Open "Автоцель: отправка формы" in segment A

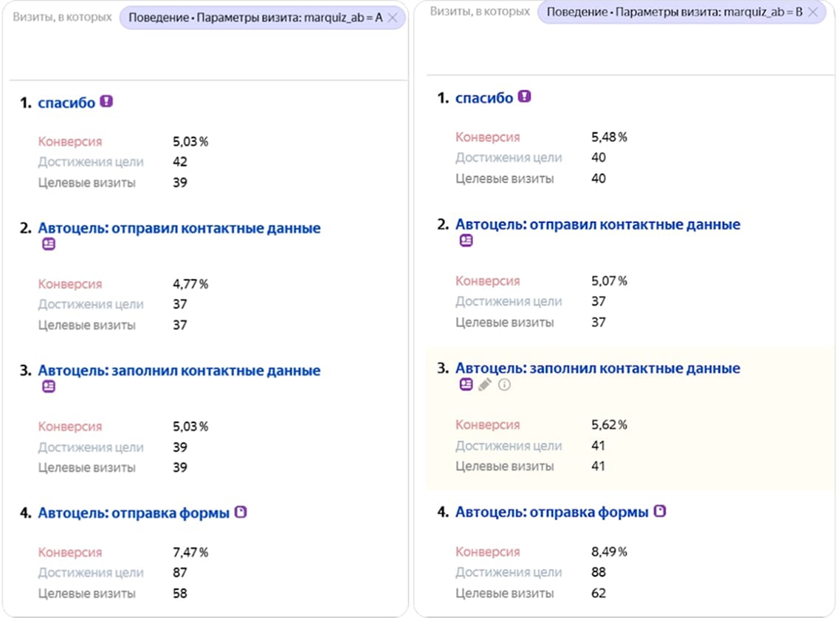click(134, 512)
